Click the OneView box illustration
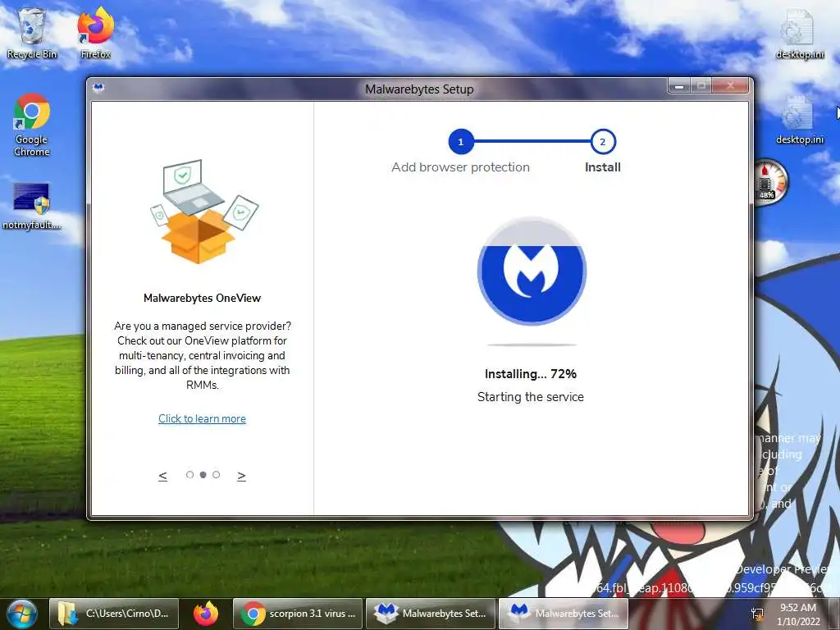This screenshot has height=630, width=840. click(x=203, y=212)
